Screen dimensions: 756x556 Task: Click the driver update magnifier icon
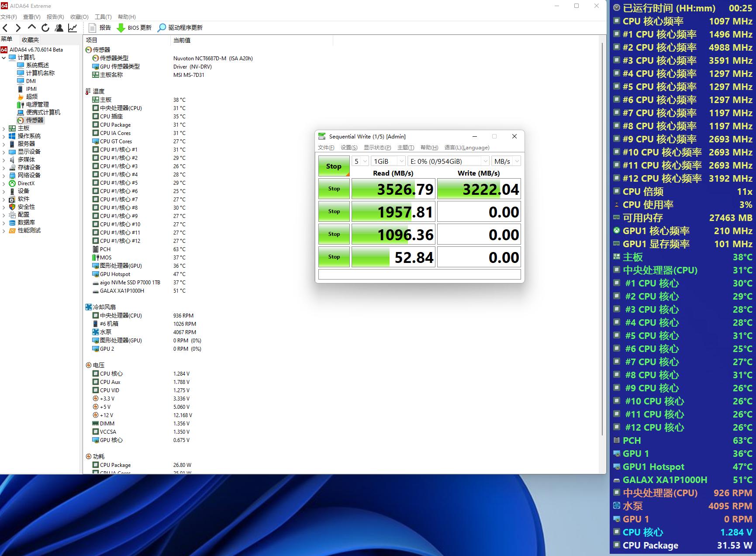point(162,28)
